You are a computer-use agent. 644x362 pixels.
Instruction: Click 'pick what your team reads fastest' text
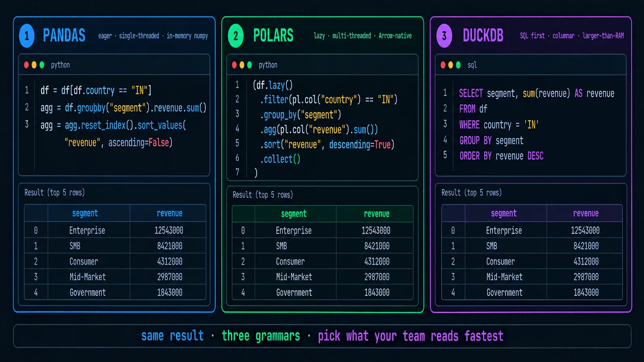pyautogui.click(x=411, y=336)
